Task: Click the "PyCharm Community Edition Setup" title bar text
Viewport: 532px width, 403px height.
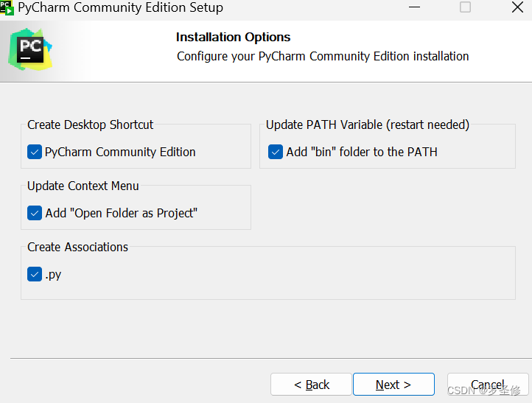Action: click(120, 7)
